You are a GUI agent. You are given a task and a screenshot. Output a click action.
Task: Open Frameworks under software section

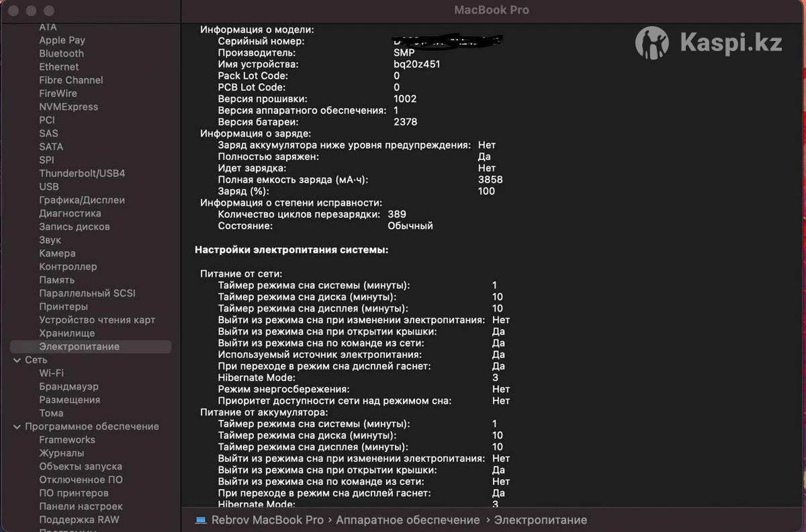[x=67, y=440]
